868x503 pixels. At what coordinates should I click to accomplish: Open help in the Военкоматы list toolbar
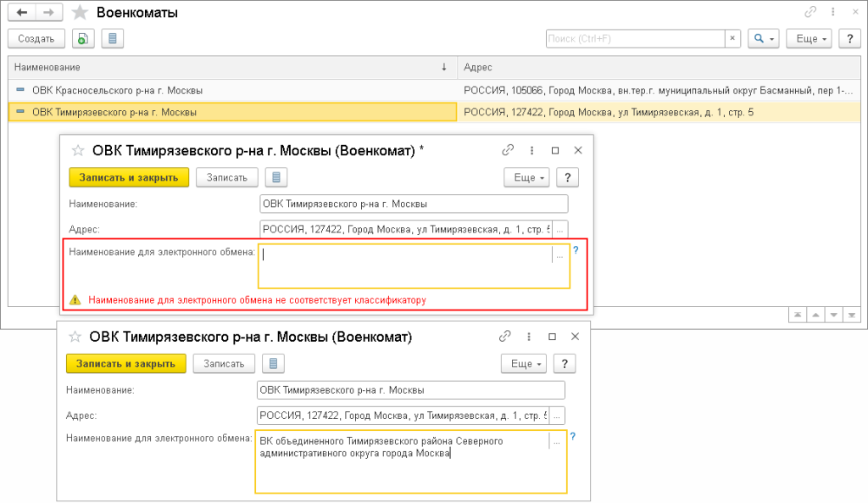[x=849, y=39]
